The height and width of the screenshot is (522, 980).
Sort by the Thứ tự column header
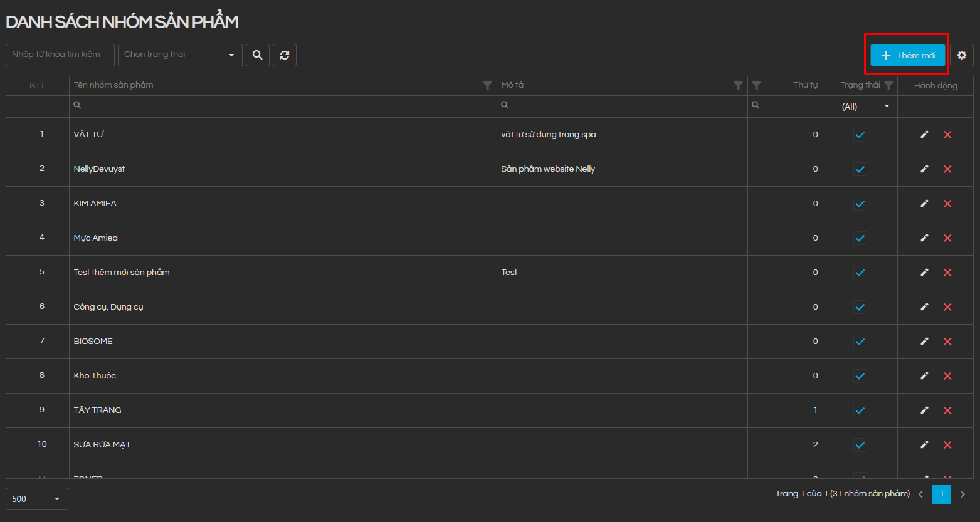pyautogui.click(x=805, y=85)
